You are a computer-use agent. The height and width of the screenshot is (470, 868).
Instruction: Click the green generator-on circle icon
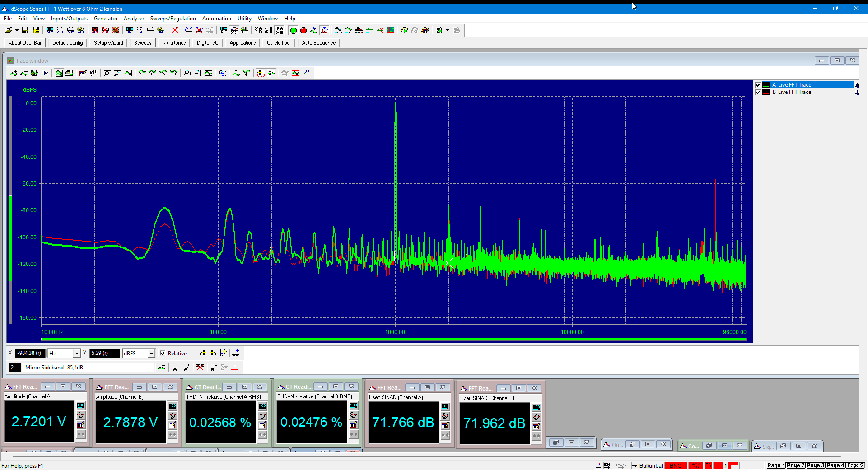coord(293,30)
